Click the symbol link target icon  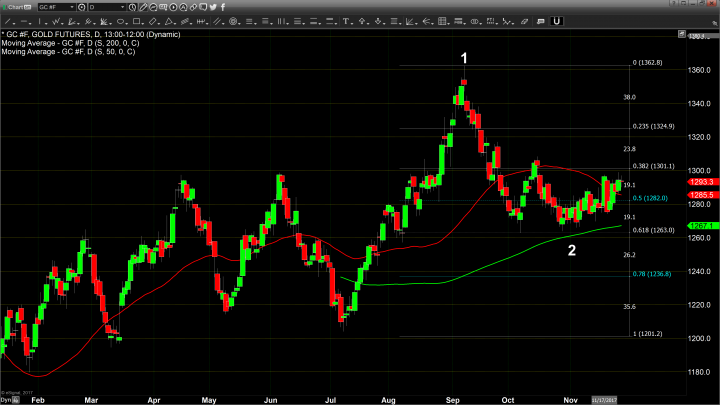click(x=82, y=7)
